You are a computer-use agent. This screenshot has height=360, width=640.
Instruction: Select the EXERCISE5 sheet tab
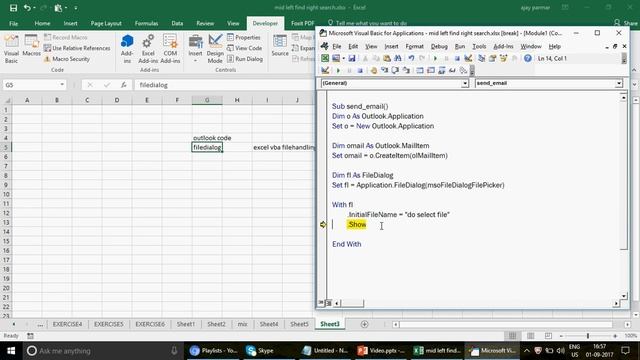tap(109, 324)
